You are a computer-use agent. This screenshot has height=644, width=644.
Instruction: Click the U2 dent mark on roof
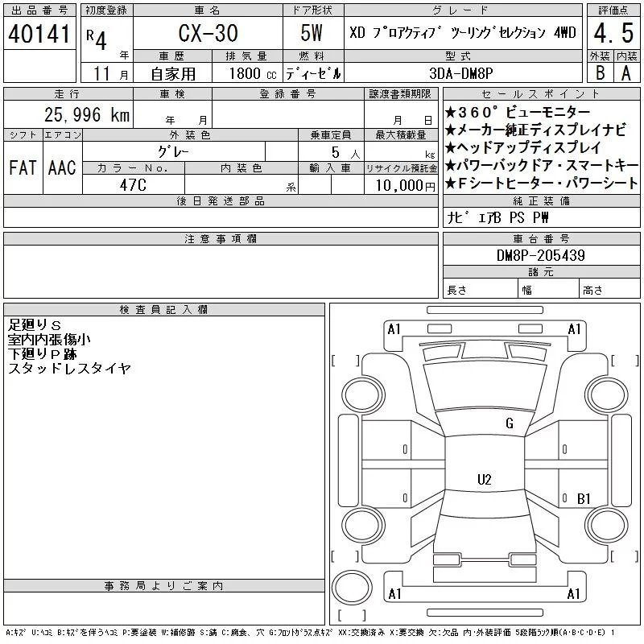click(484, 480)
